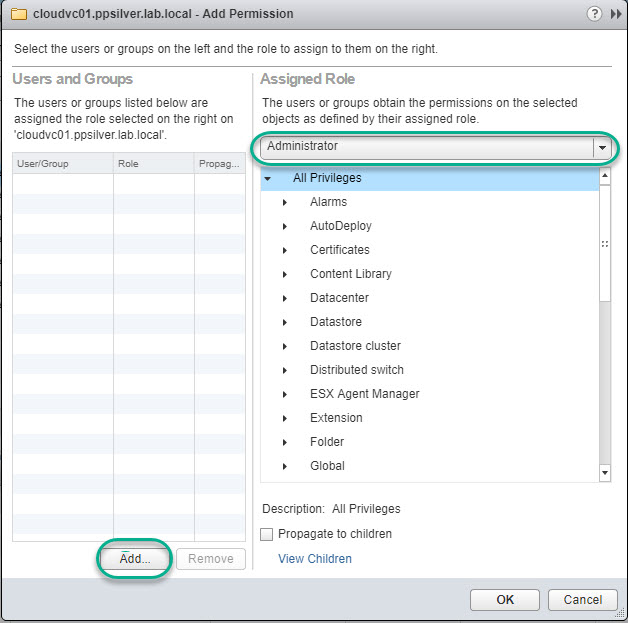Collapse the All Privileges tree node

pyautogui.click(x=268, y=179)
